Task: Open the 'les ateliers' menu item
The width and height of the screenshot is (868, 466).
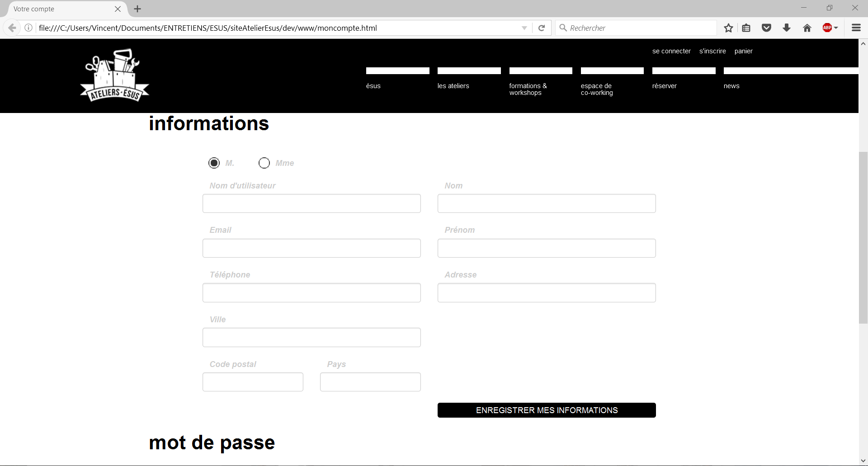Action: [x=453, y=86]
